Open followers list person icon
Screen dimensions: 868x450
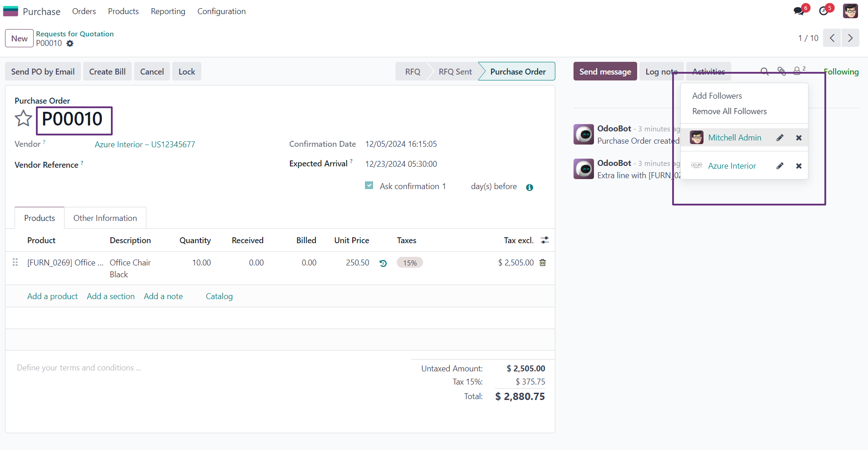click(x=799, y=70)
